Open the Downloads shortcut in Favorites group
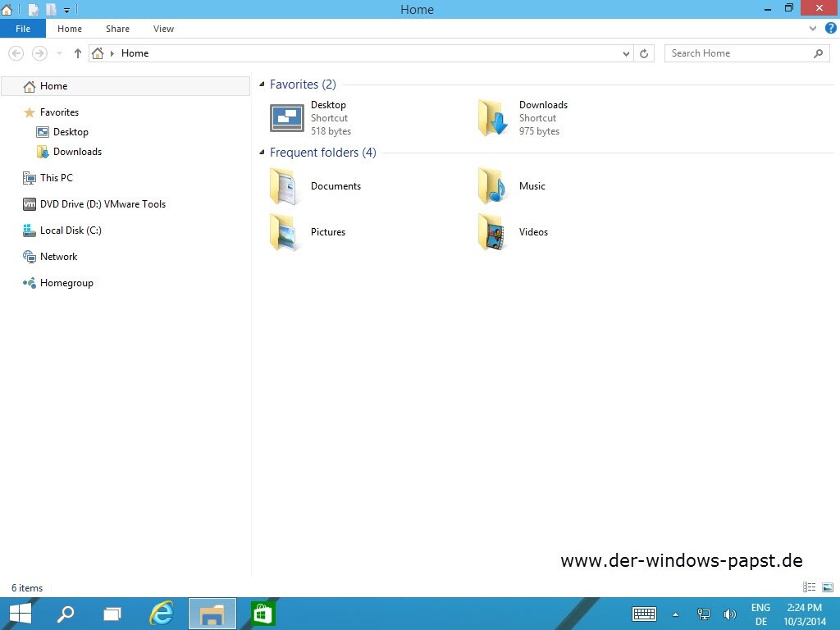 (x=492, y=118)
